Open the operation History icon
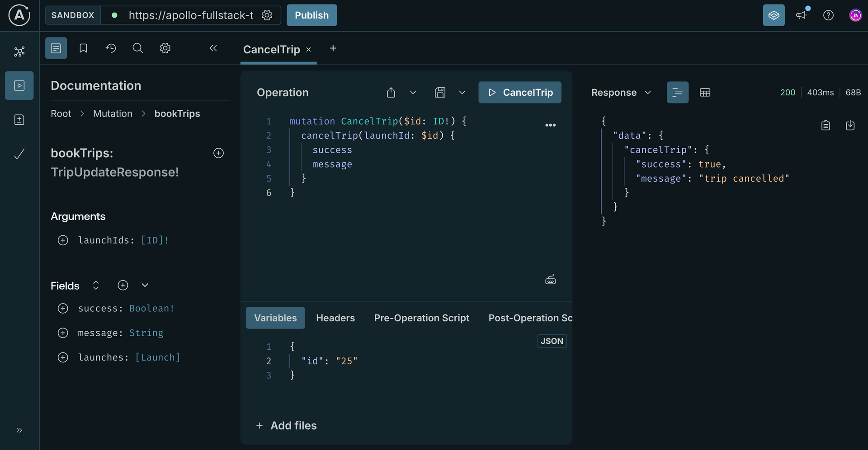Image resolution: width=868 pixels, height=450 pixels. (x=111, y=48)
